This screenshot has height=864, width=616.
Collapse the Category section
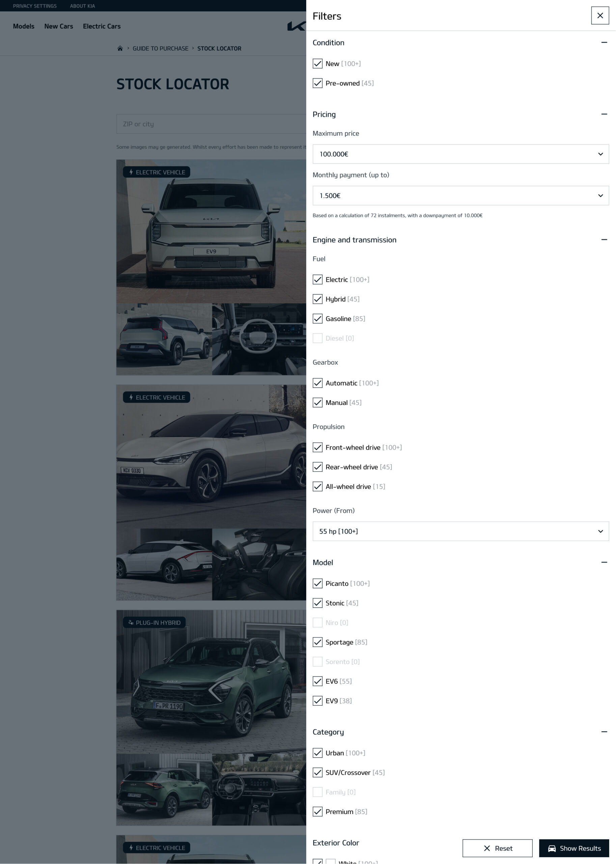[604, 732]
